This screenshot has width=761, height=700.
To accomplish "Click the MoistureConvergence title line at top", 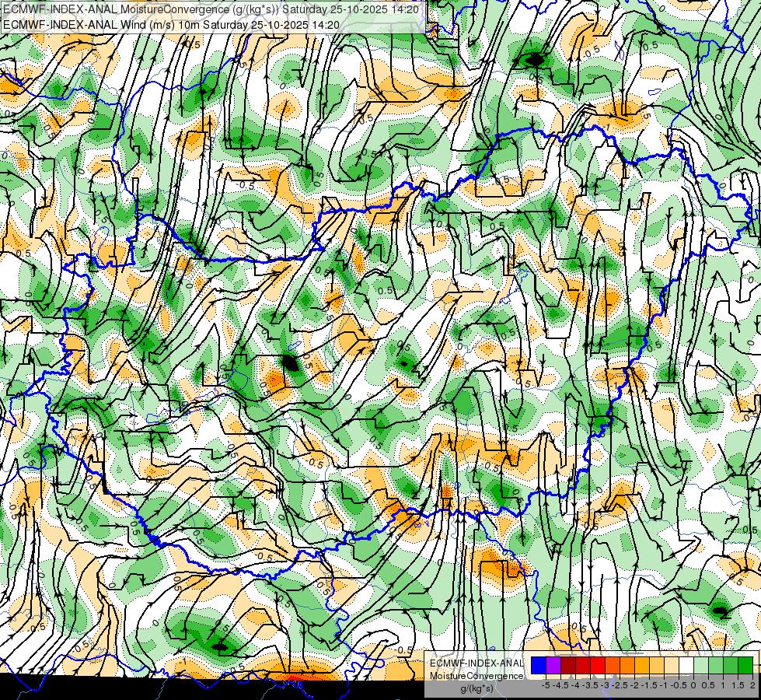I will point(211,9).
